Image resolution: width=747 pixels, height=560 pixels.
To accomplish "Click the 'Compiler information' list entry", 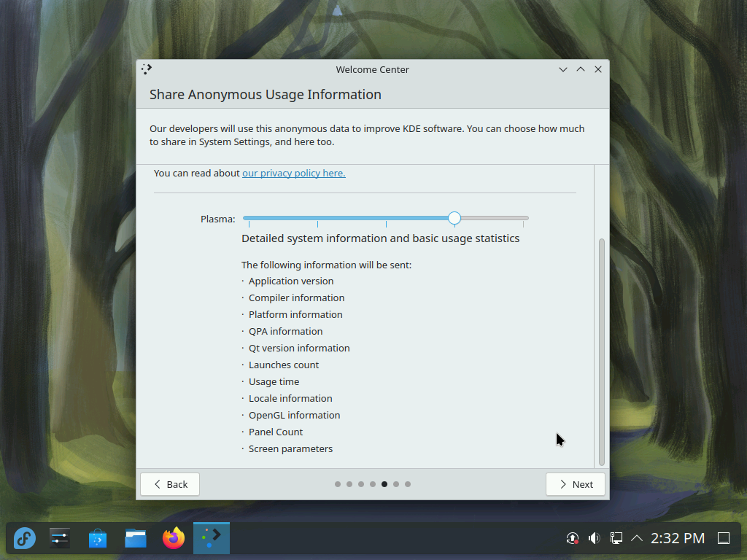I will tap(296, 297).
